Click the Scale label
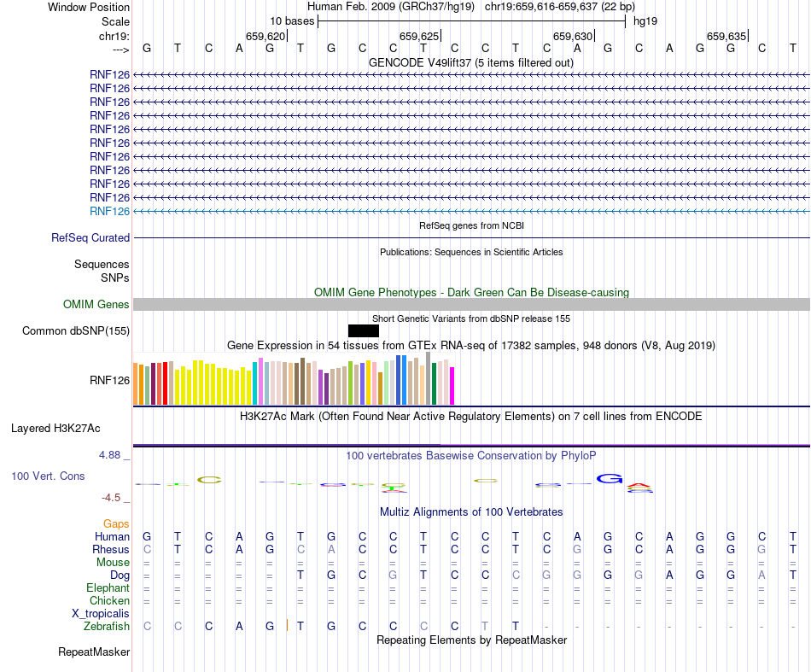Screen dimensions: 811x672 (115, 21)
